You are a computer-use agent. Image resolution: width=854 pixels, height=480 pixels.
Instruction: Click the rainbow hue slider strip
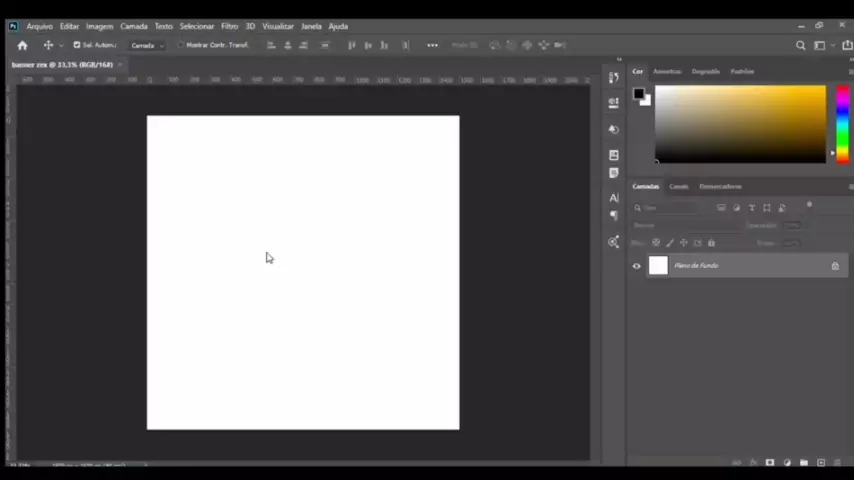(x=842, y=122)
